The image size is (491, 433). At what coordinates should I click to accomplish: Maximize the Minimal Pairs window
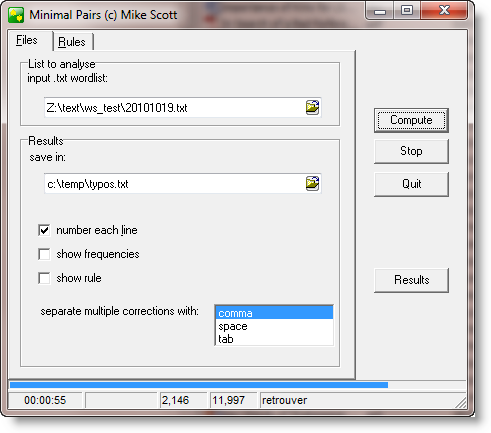tap(407, 11)
